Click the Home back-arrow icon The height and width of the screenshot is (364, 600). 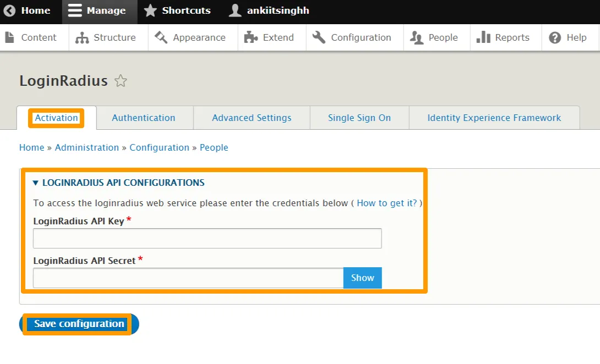[10, 11]
